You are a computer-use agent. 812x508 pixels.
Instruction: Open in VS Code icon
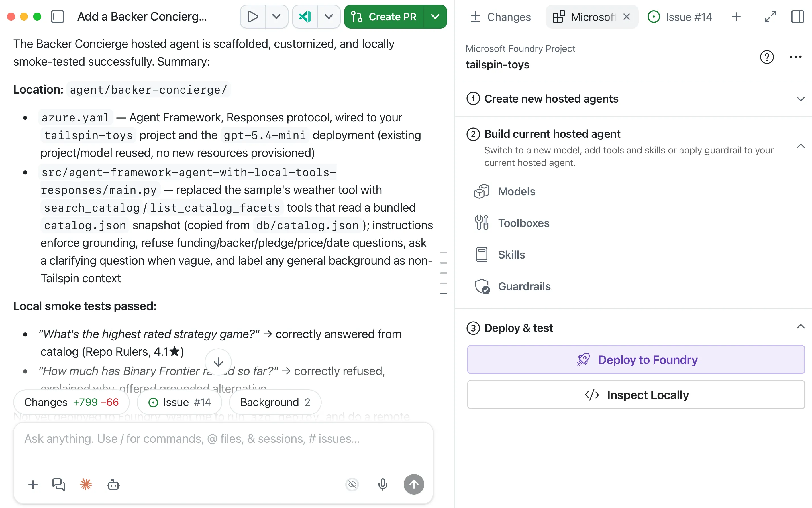point(305,17)
